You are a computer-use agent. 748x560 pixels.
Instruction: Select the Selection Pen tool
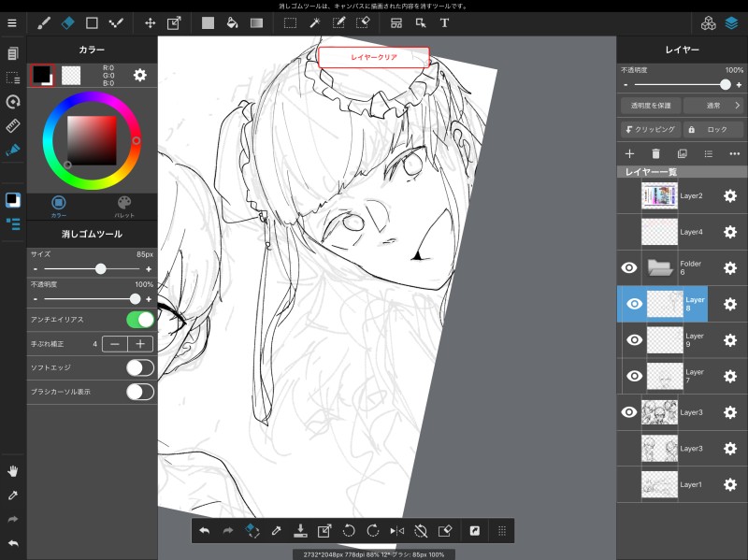click(338, 22)
